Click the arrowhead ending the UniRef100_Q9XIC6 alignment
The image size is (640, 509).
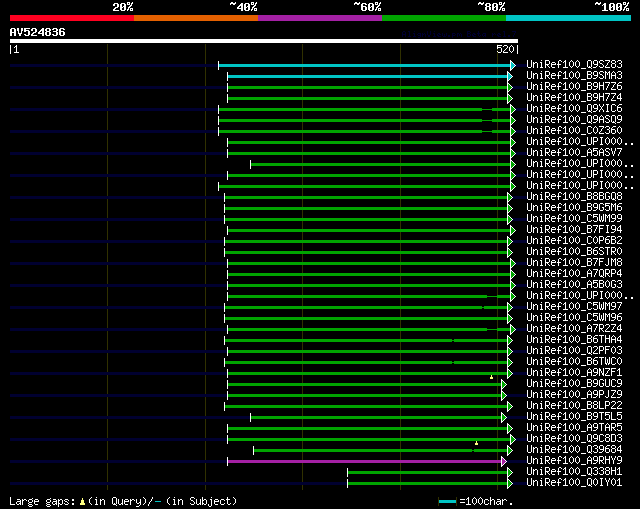513,109
